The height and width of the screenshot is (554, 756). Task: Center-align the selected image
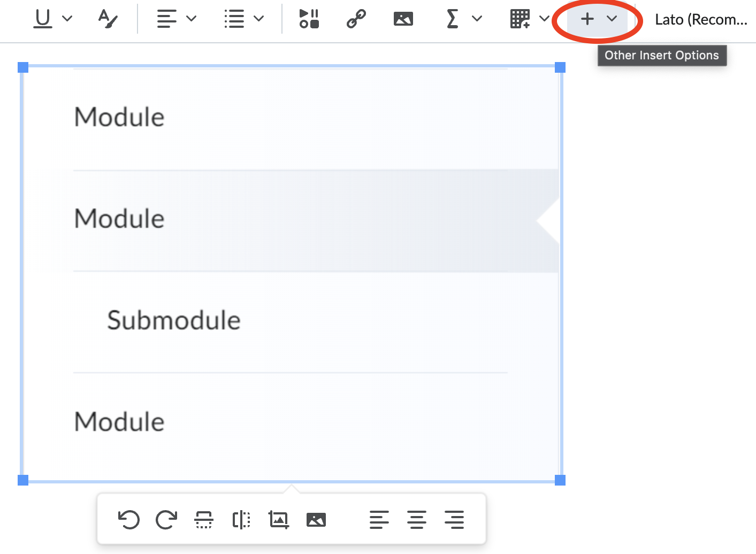pos(417,520)
